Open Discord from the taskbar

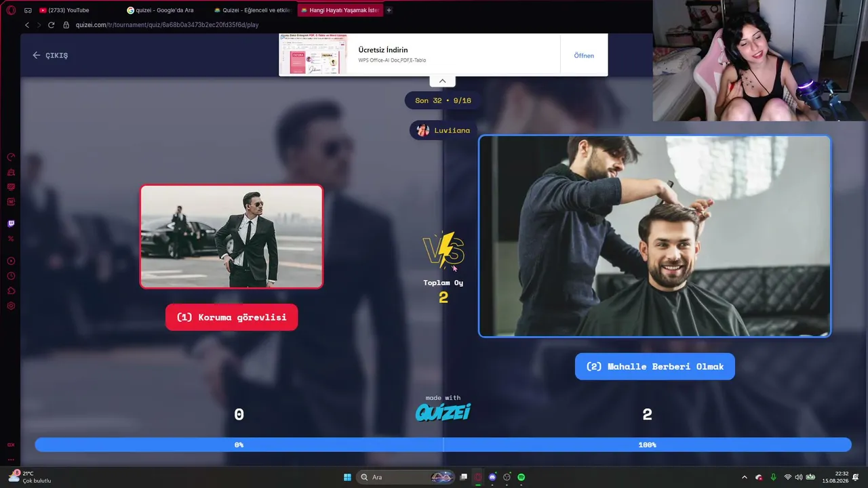tap(492, 477)
